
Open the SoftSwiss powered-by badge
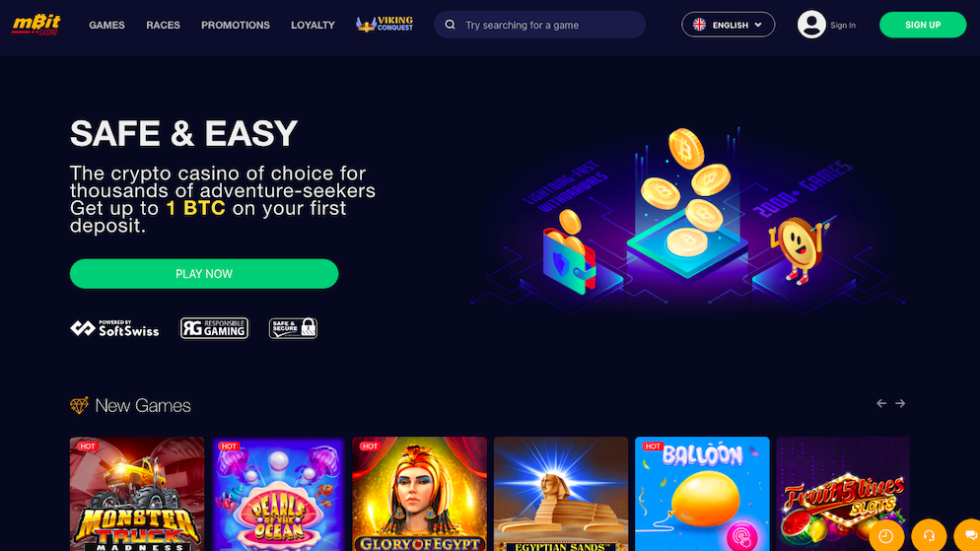[x=114, y=328]
